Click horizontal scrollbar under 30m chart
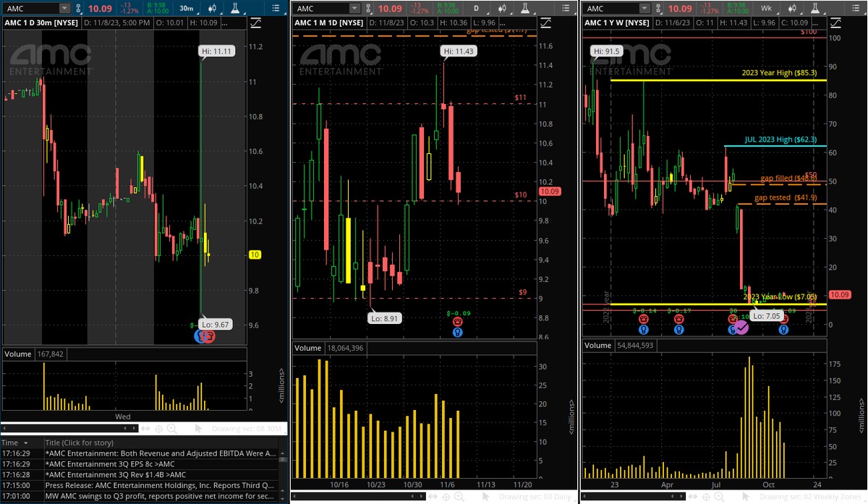 (x=69, y=429)
